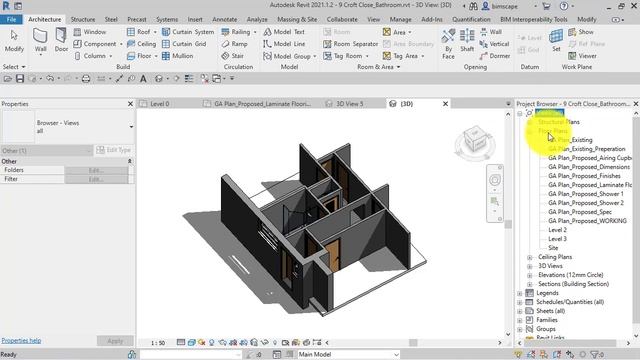Select Site floor plan in browser

pyautogui.click(x=553, y=248)
